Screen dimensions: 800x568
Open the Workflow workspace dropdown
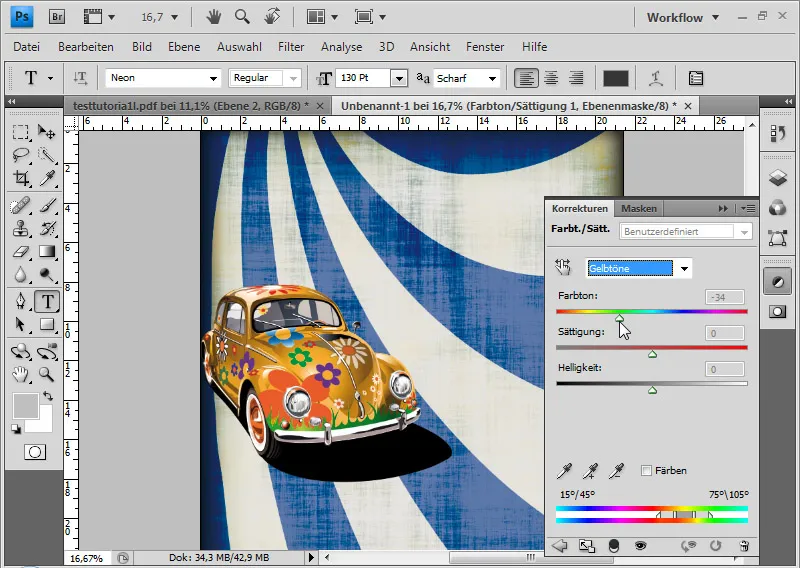683,17
